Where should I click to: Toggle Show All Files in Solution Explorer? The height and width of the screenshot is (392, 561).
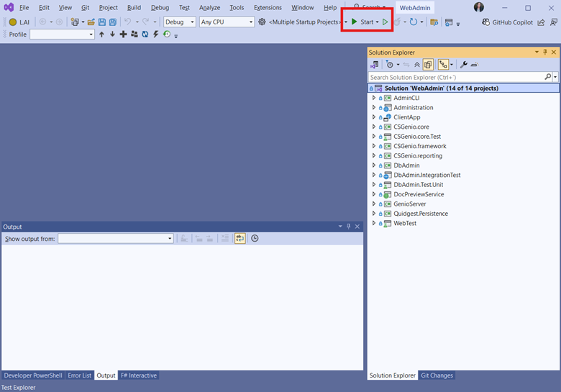[x=428, y=65]
